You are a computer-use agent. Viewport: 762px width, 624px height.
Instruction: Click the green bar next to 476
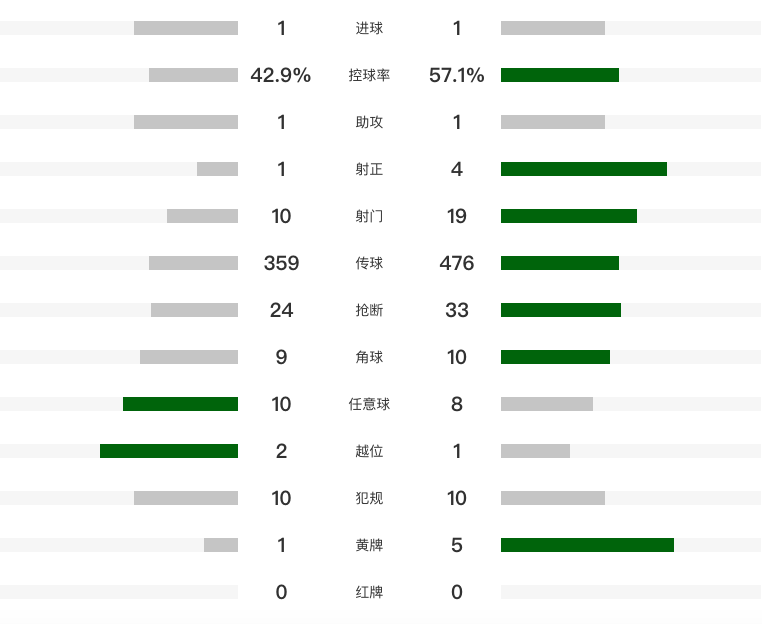tap(560, 263)
